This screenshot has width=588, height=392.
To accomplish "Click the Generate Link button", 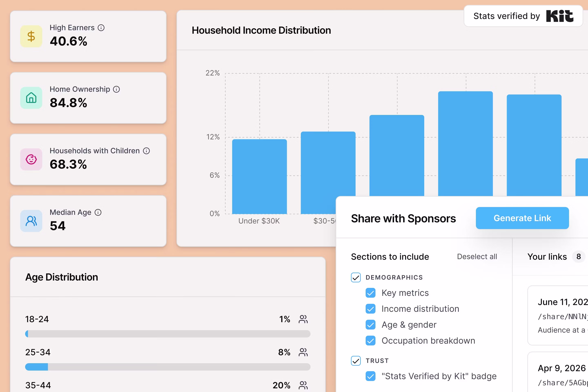I will (x=522, y=218).
